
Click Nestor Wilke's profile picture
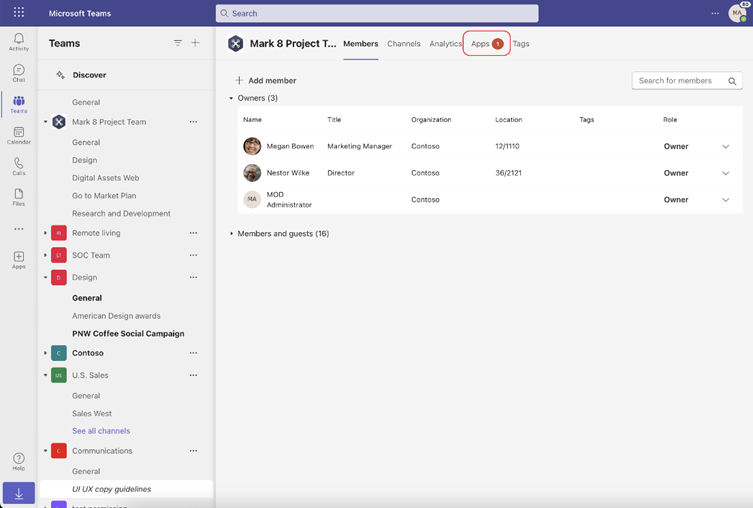pyautogui.click(x=252, y=173)
